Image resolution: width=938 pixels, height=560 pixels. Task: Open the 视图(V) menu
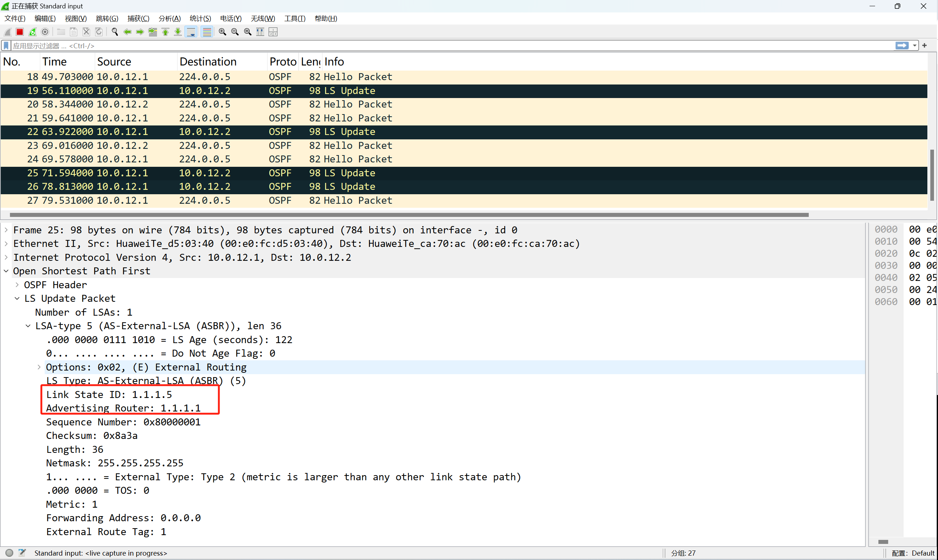[x=76, y=19]
